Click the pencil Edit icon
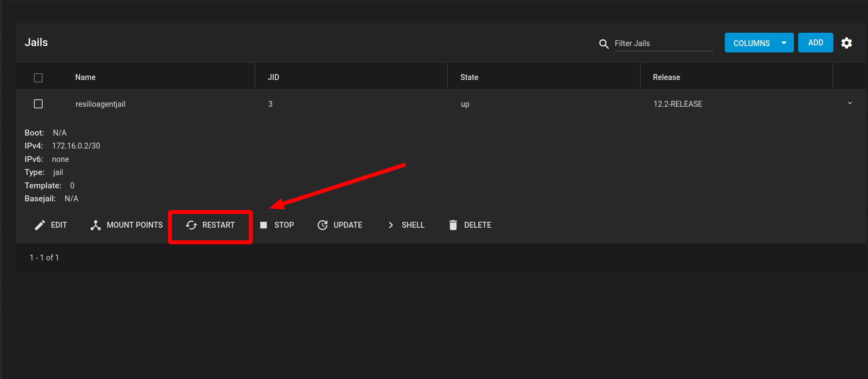868x379 pixels. [40, 225]
